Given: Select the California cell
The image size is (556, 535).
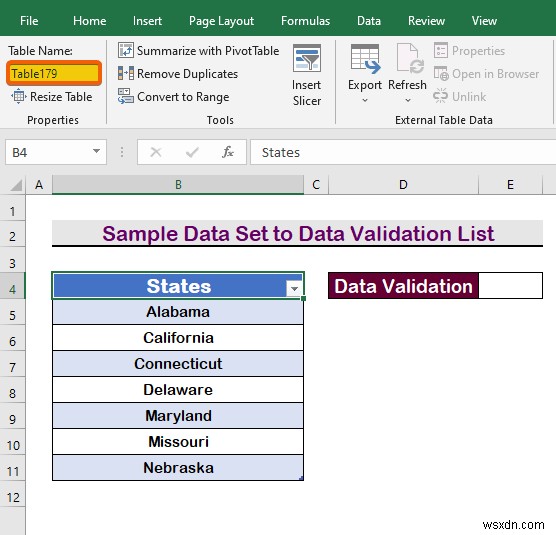Looking at the screenshot, I should tap(178, 338).
